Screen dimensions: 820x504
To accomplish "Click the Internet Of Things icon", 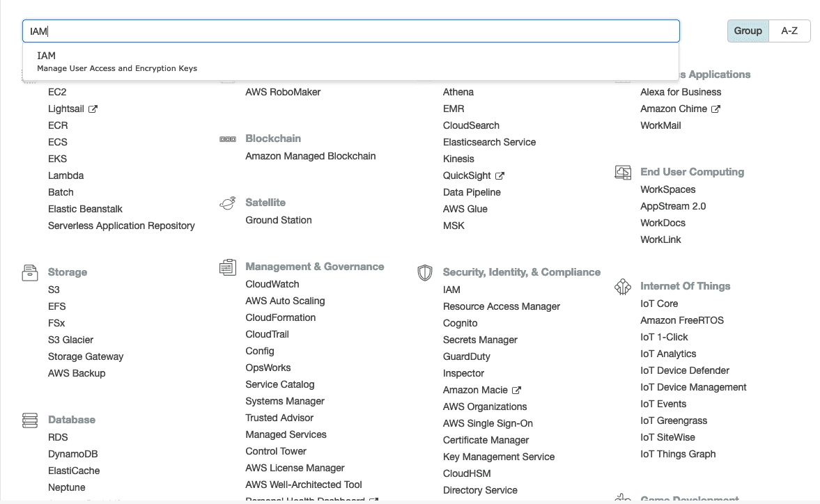I will tap(622, 286).
